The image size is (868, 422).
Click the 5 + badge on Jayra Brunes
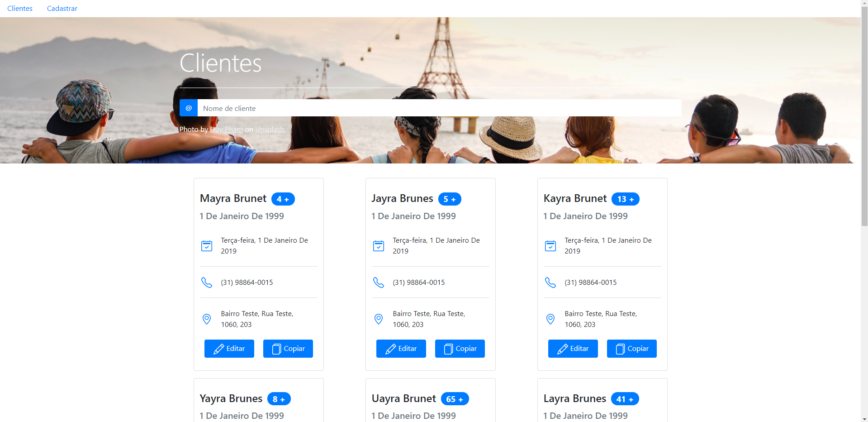tap(450, 199)
